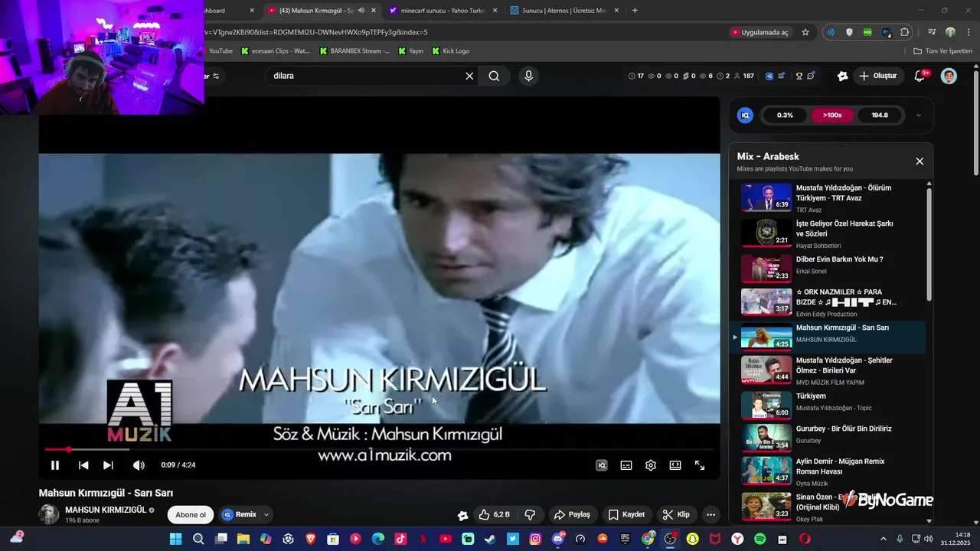Image resolution: width=980 pixels, height=551 pixels.
Task: Close the Mahsun Kırmızıgül YouTube tab
Action: 374,11
